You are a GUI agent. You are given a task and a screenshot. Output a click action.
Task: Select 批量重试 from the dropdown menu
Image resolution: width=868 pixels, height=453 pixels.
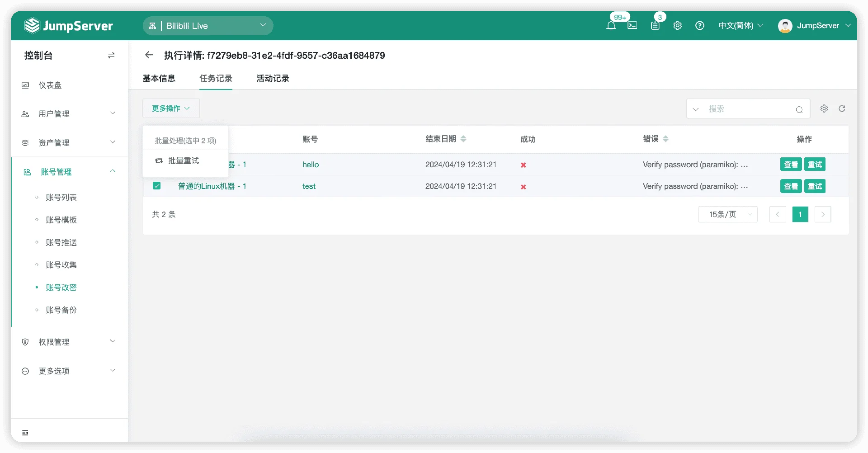point(183,161)
